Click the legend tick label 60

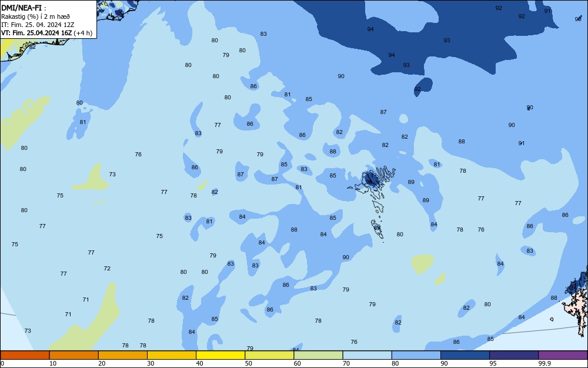click(297, 363)
